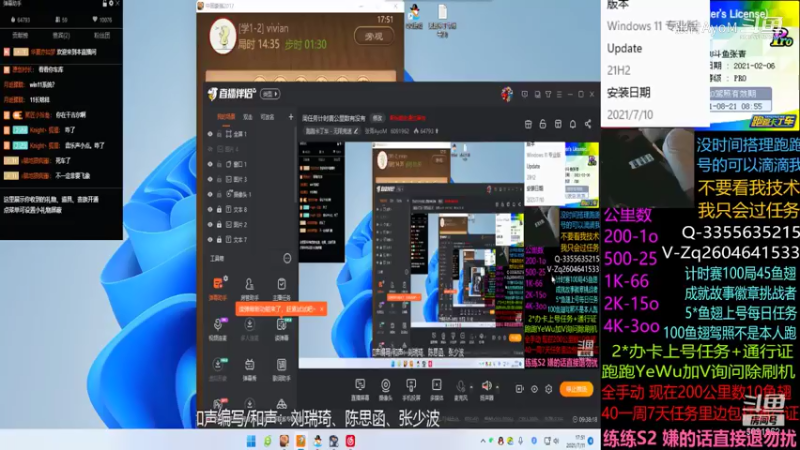800x450 pixels.
Task: Click the bell notification icon in header
Action: tap(573, 124)
